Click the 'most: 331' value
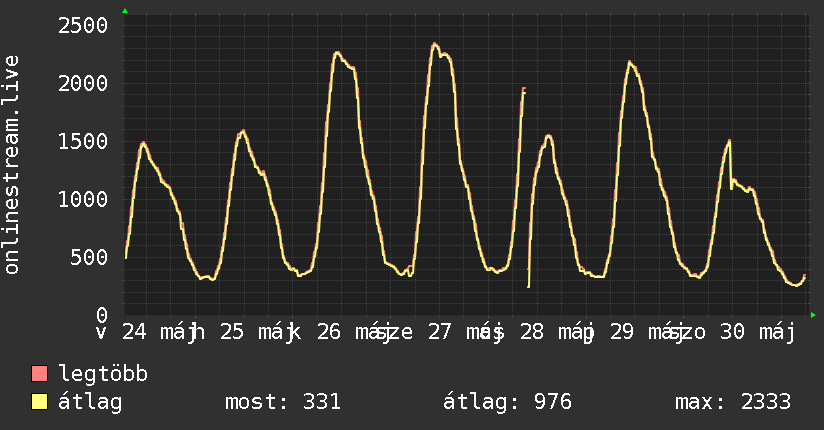824x430 pixels. [283, 402]
